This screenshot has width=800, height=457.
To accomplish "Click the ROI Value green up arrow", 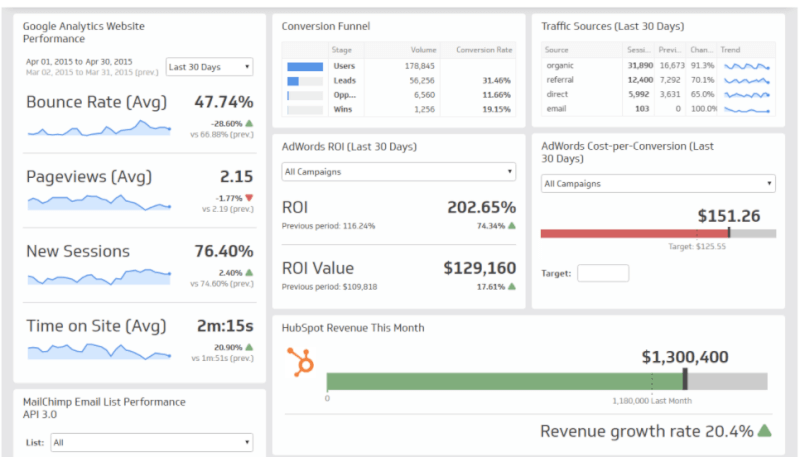I will tap(512, 286).
